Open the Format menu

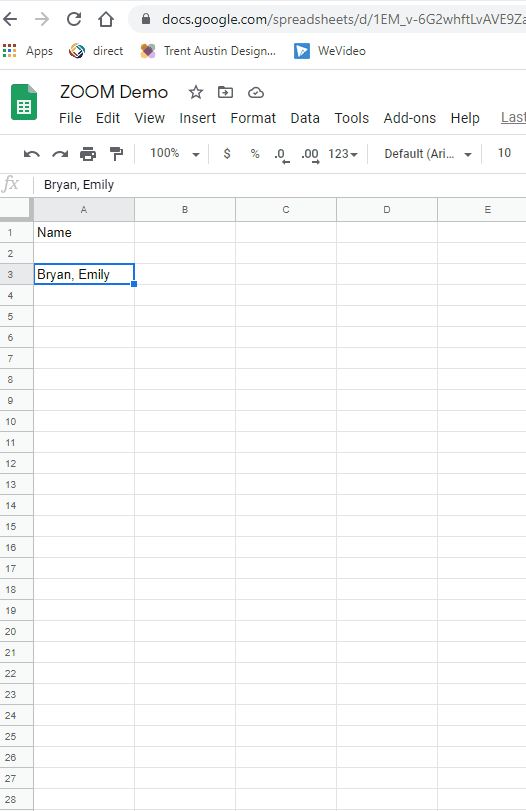click(x=253, y=118)
